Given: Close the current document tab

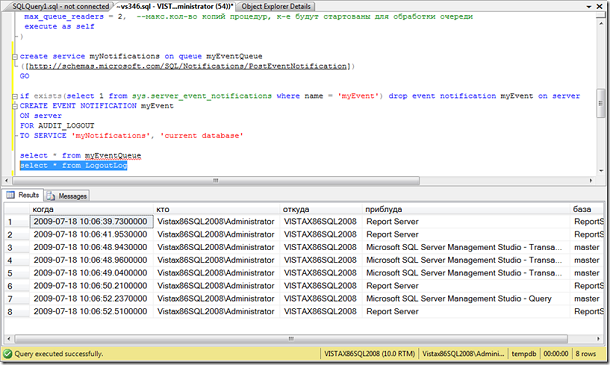Looking at the screenshot, I should (599, 6).
